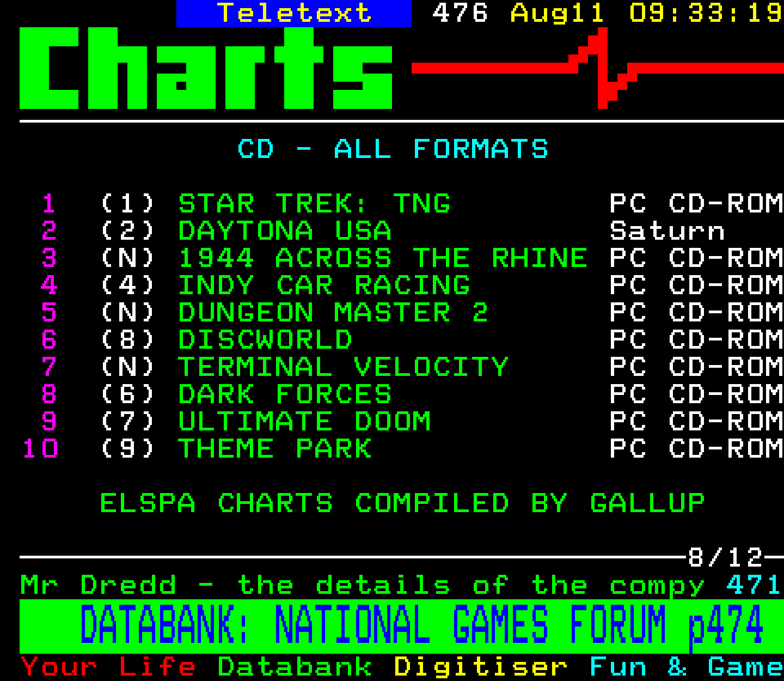Image resolution: width=784 pixels, height=681 pixels.
Task: Click 'ELSPA CHARTS COMPILED BY GALLUP' credit
Action: tap(402, 503)
